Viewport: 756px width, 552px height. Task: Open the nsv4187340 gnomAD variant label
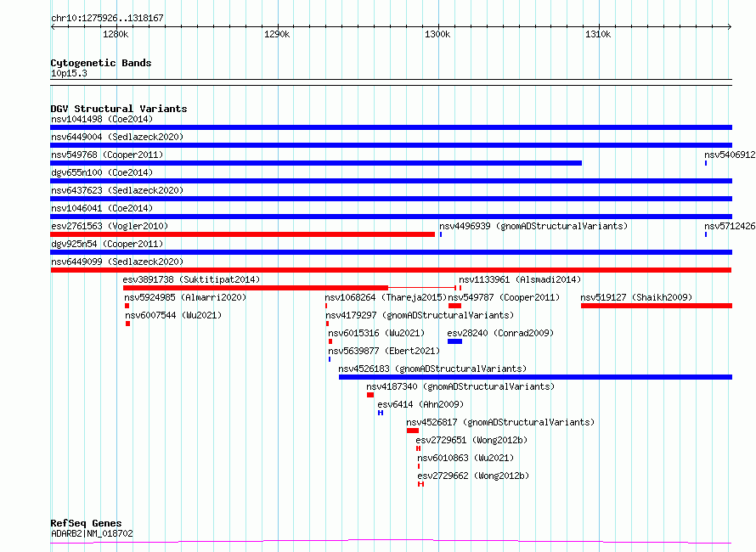point(460,386)
